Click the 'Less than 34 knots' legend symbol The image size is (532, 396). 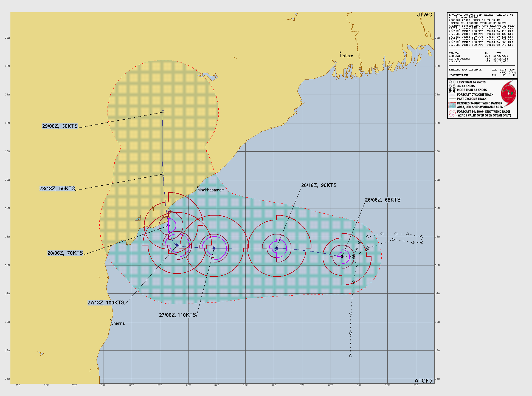pyautogui.click(x=452, y=82)
